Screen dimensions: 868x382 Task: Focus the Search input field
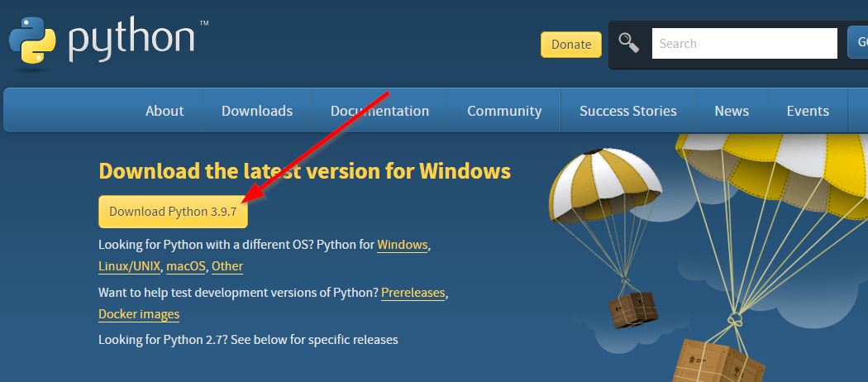(x=745, y=43)
